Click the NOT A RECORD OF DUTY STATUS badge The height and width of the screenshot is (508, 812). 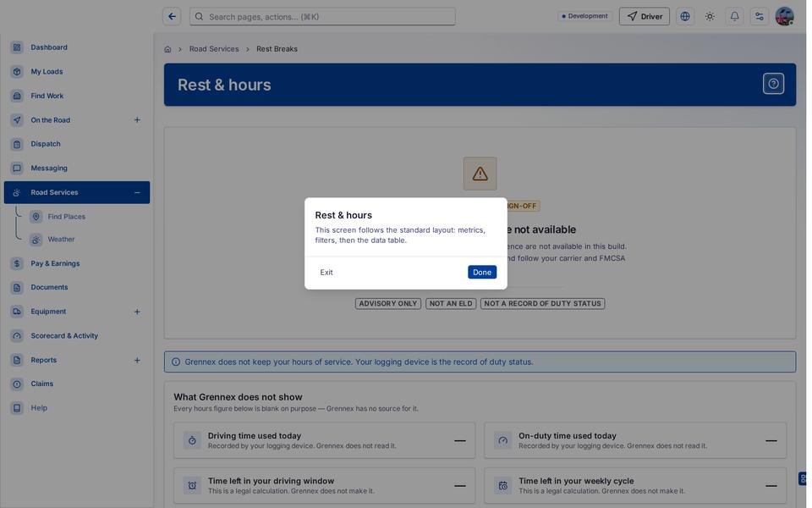click(x=543, y=304)
